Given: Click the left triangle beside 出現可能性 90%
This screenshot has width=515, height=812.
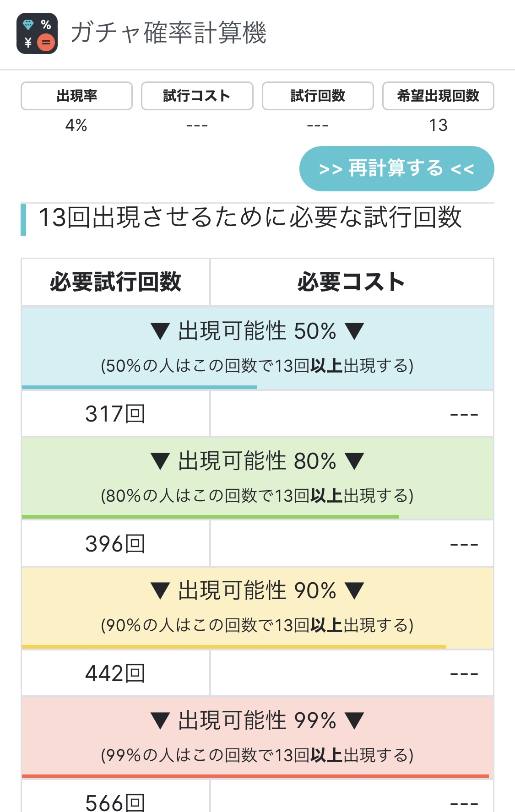Looking at the screenshot, I should click(160, 590).
